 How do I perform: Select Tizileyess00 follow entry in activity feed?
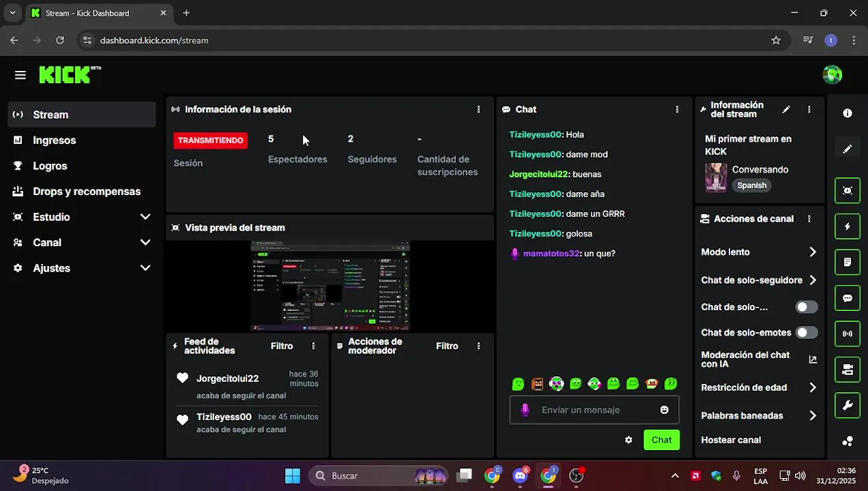tap(247, 423)
